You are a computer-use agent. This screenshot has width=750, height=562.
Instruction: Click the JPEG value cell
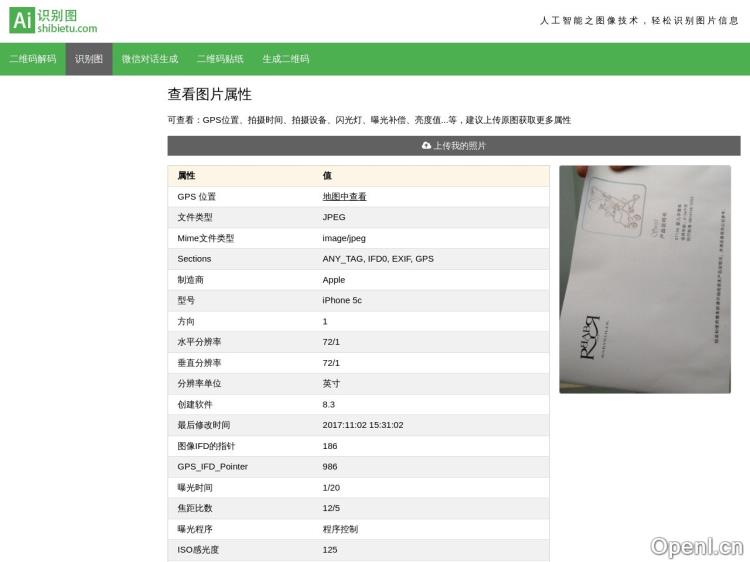tap(334, 217)
